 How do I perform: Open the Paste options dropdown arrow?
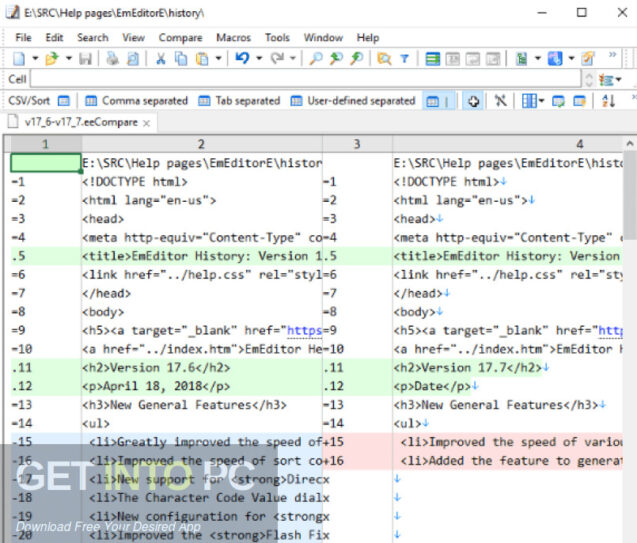click(218, 58)
